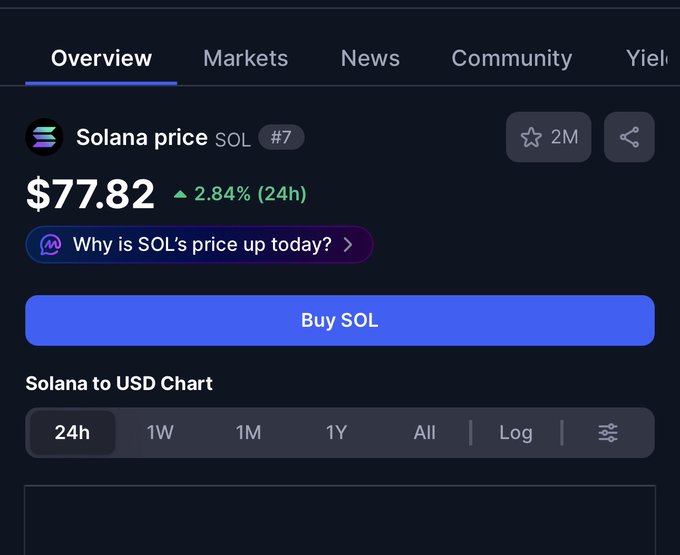Click the 'Solana to USD Chart' heading
This screenshot has height=555, width=680.
click(x=119, y=383)
